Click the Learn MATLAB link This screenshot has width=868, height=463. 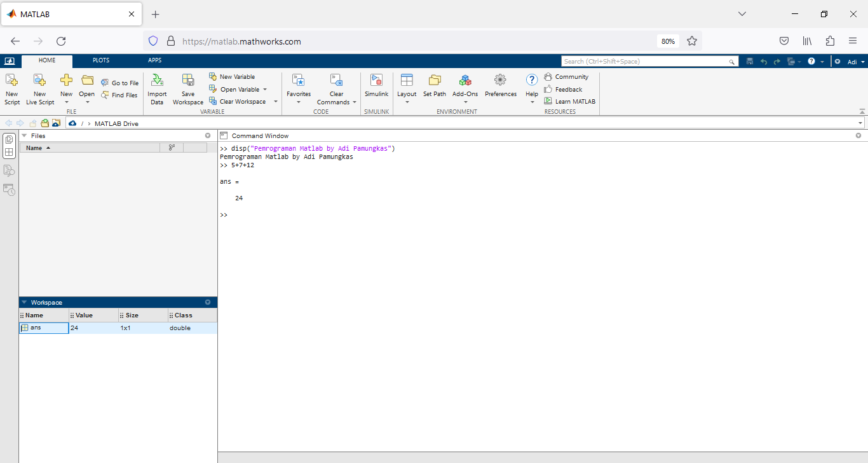tap(574, 102)
